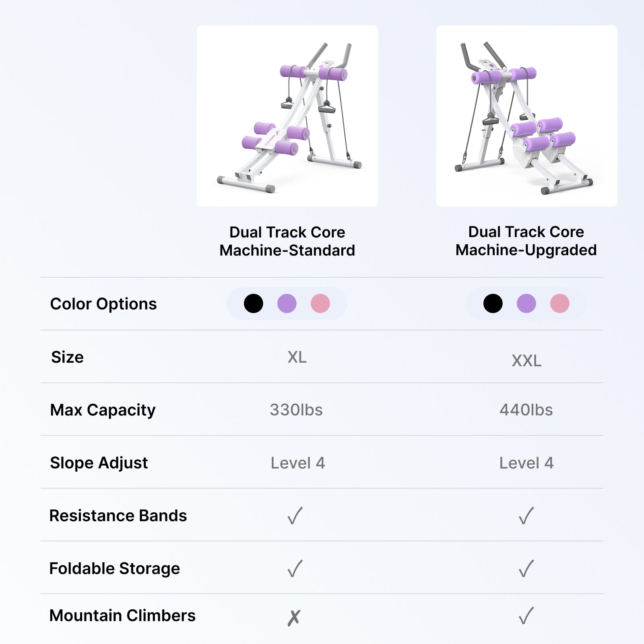The width and height of the screenshot is (644, 644).
Task: Select pink color for Upgraded machine
Action: (560, 303)
